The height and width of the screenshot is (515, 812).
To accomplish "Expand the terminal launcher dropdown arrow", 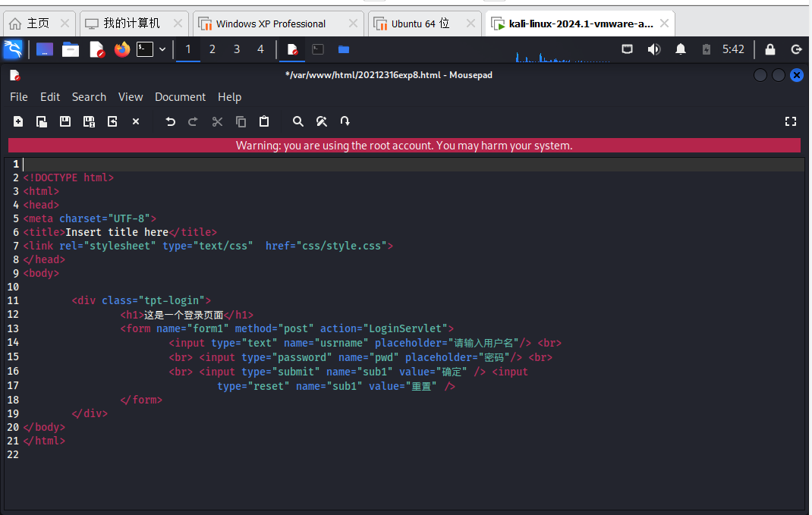I will pyautogui.click(x=162, y=49).
